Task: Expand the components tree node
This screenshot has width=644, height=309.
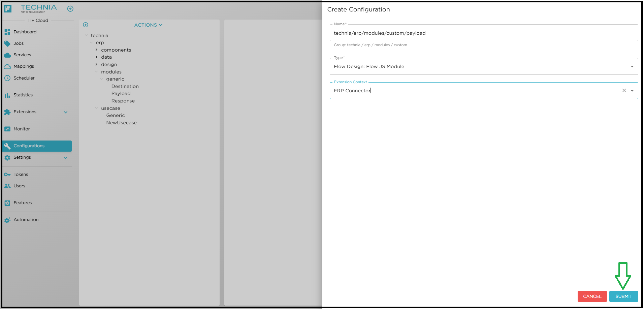Action: [96, 50]
